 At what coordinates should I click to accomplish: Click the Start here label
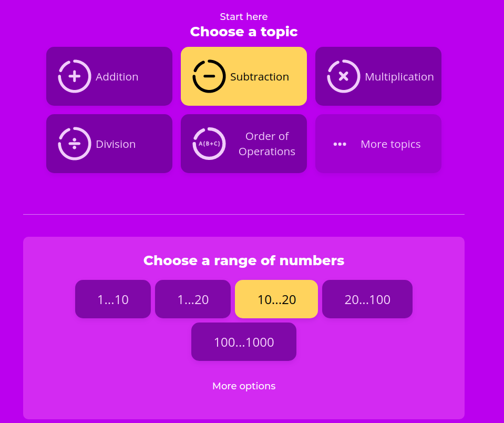point(243,16)
